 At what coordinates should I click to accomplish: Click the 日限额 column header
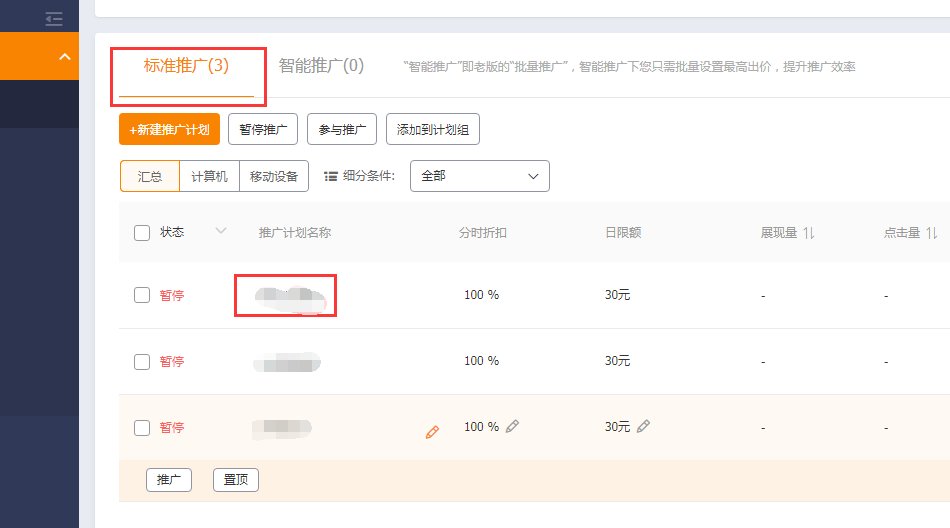point(623,233)
